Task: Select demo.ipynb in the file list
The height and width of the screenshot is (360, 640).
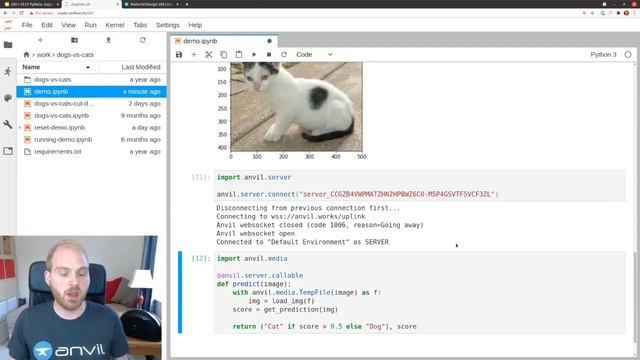Action: pos(91,91)
